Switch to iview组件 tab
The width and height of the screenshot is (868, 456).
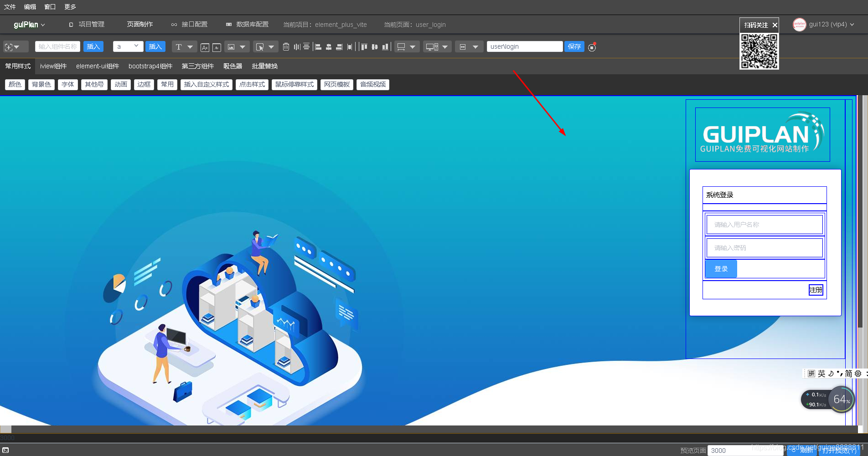pos(53,66)
